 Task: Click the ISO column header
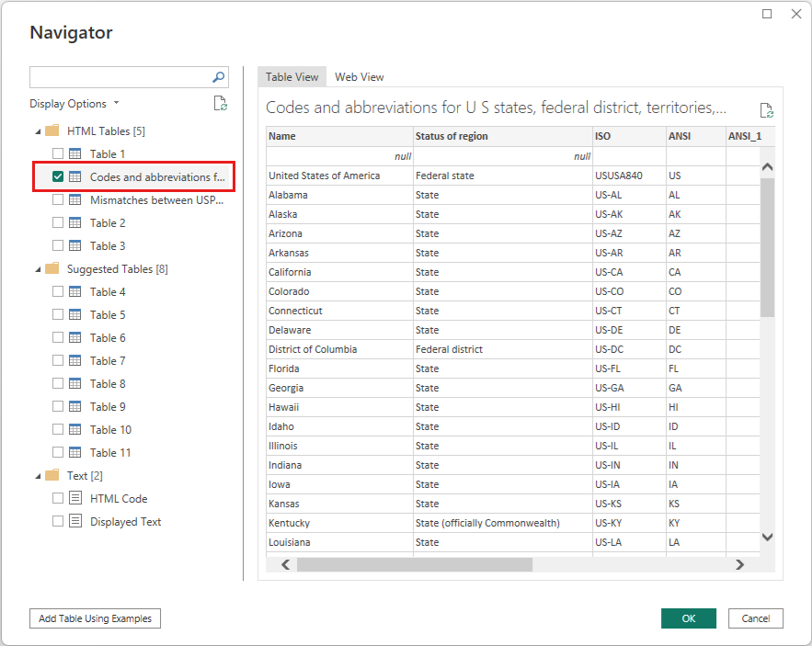(x=629, y=136)
